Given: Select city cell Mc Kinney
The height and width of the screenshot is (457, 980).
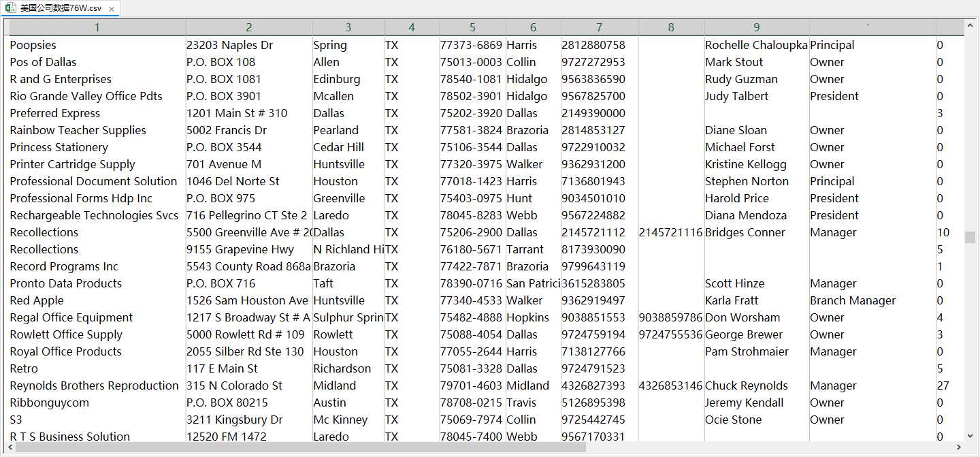Looking at the screenshot, I should pos(348,420).
